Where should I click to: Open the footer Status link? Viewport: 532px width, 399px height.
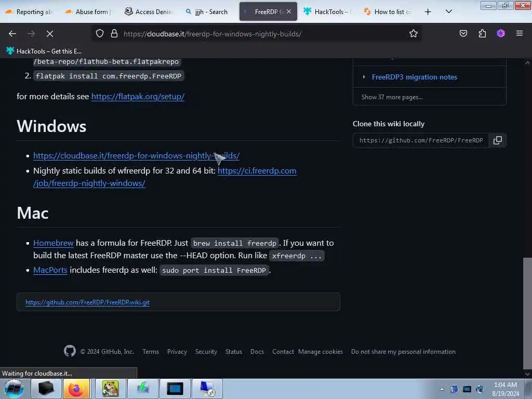coord(234,352)
